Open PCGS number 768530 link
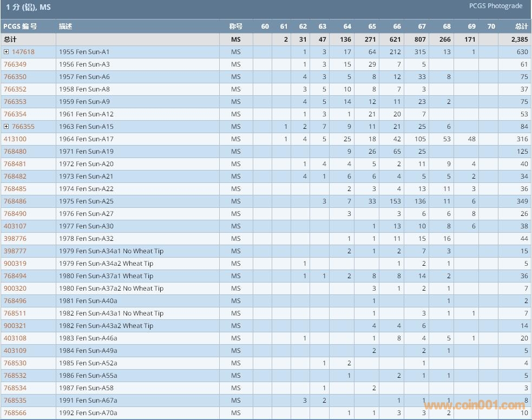Image resolution: width=532 pixels, height=420 pixels. click(15, 363)
